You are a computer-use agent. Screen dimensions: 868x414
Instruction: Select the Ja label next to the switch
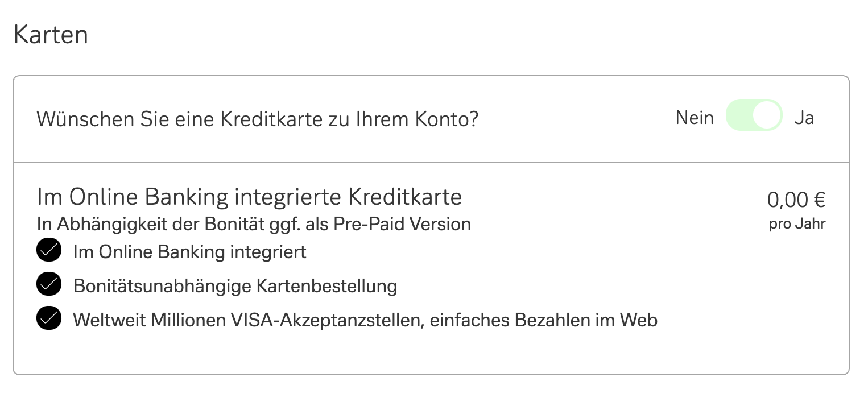[804, 118]
